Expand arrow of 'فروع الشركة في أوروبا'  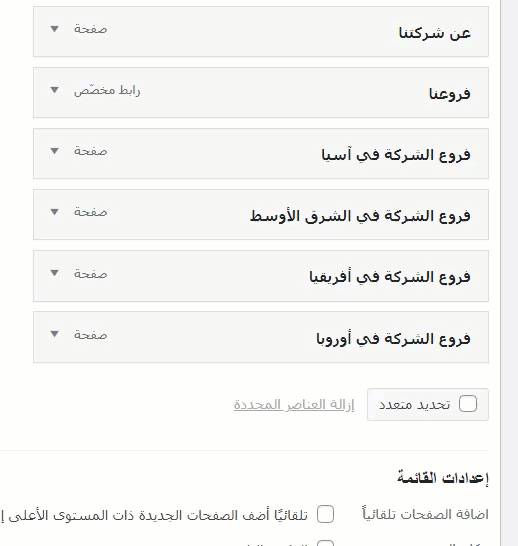coord(54,334)
